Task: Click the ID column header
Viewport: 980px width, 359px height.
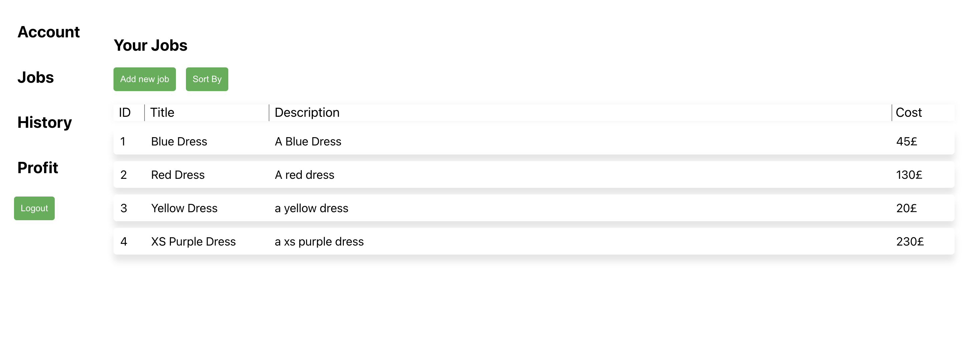Action: (x=125, y=112)
